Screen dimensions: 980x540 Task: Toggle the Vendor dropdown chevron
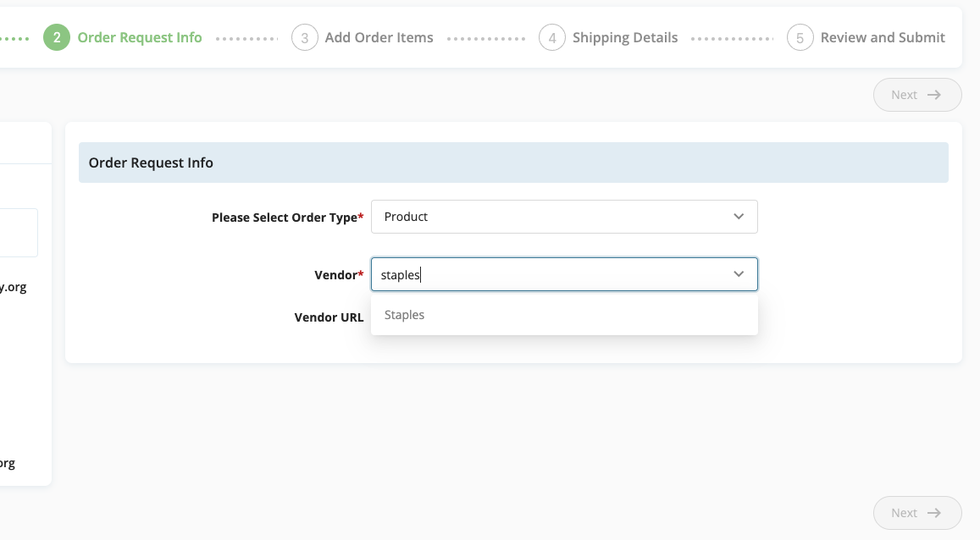[739, 274]
